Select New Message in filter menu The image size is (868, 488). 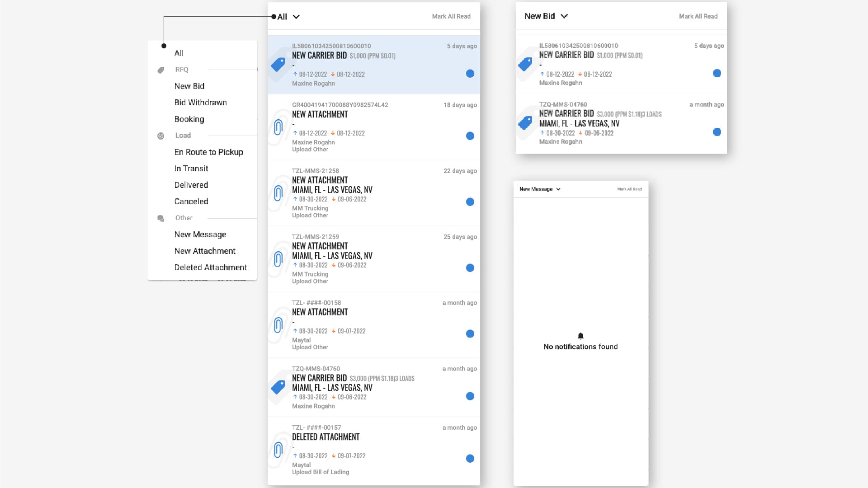pos(200,235)
